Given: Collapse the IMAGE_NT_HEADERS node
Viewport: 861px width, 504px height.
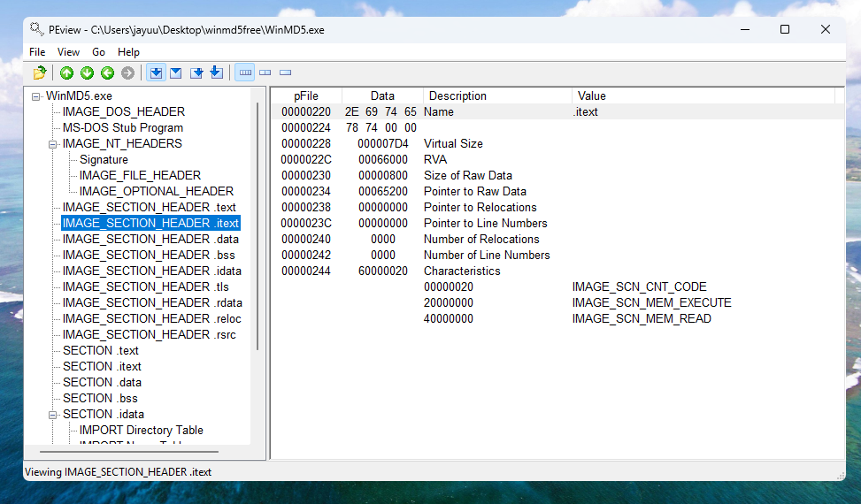Looking at the screenshot, I should [53, 144].
